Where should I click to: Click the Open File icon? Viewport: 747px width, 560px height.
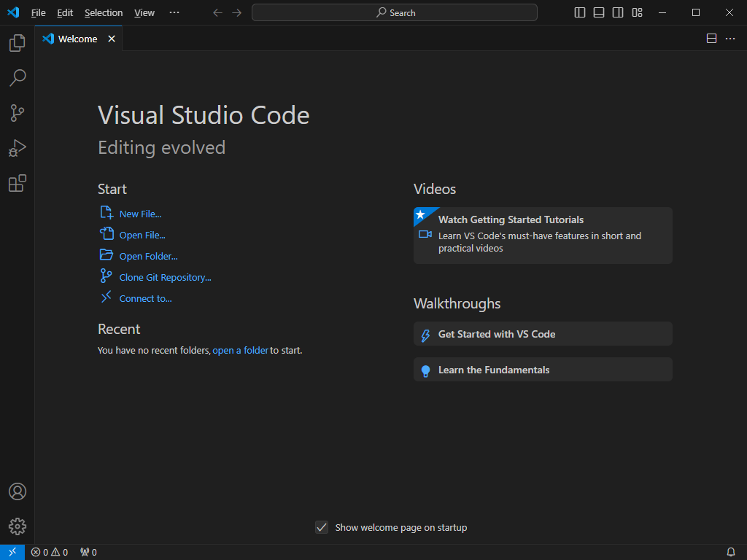tap(107, 234)
